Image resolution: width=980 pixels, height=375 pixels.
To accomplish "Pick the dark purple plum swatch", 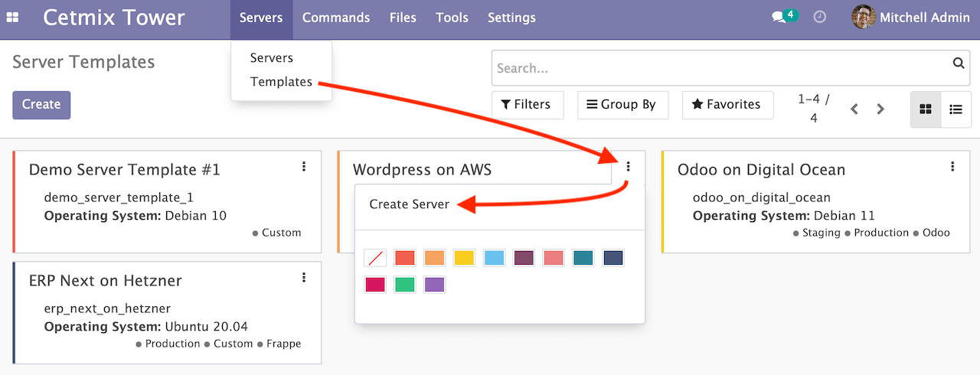I will [524, 259].
